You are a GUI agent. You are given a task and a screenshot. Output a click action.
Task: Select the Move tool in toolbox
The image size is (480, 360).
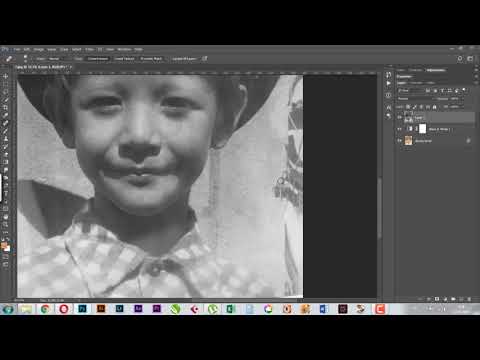pos(6,76)
